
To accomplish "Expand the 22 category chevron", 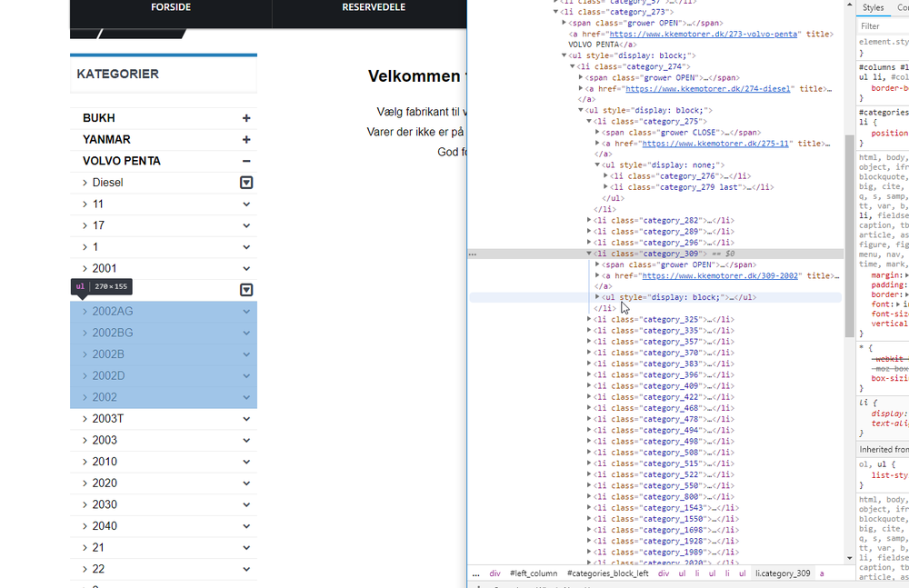I will point(245,568).
